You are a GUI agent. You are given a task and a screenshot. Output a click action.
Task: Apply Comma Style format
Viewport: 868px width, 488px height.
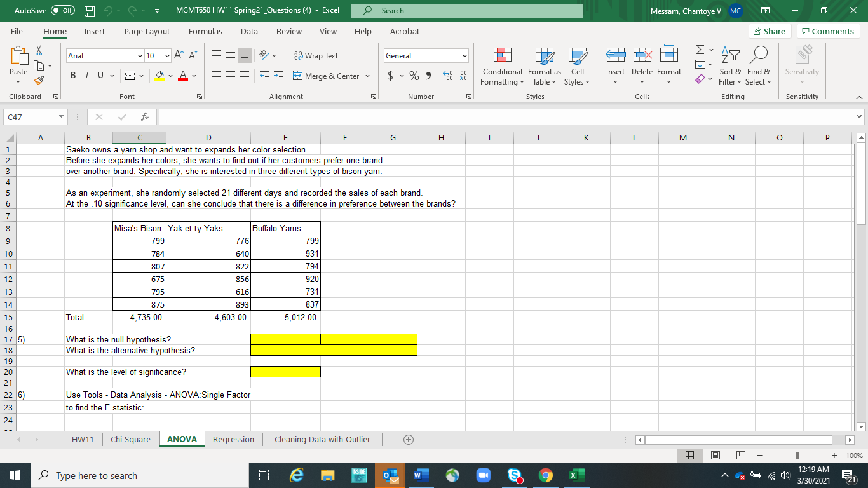428,76
